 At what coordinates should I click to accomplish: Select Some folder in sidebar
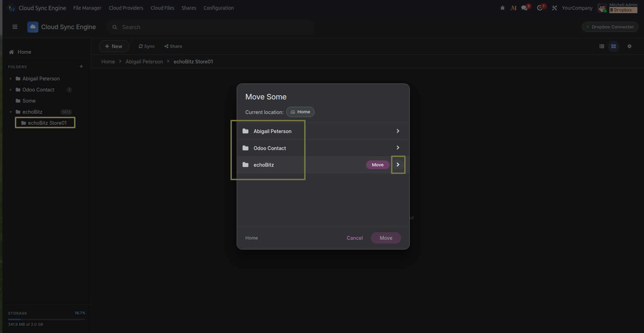tap(29, 101)
